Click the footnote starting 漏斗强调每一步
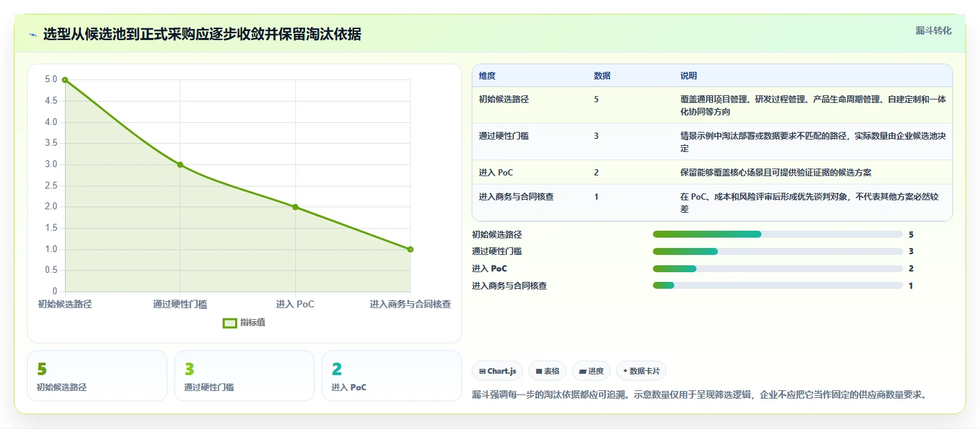The width and height of the screenshot is (980, 429). (x=699, y=395)
